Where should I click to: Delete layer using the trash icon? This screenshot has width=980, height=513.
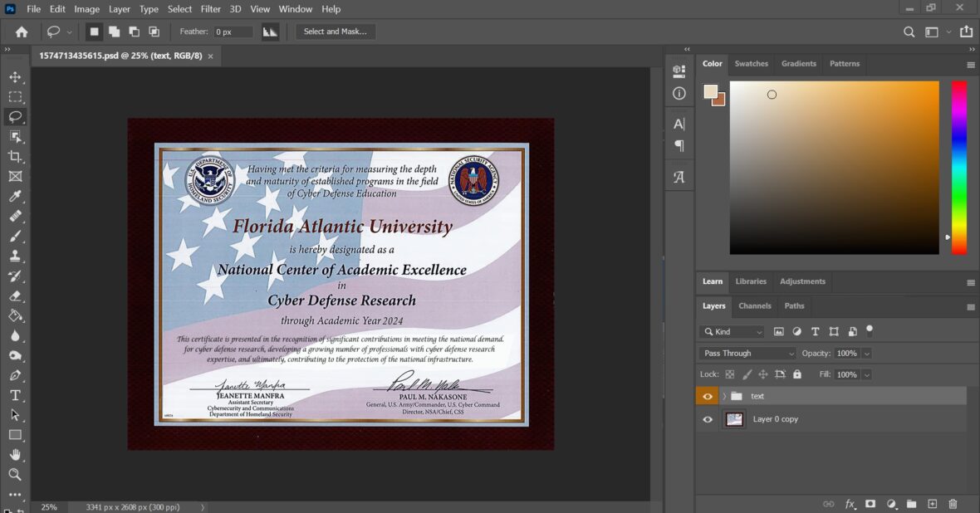pyautogui.click(x=952, y=504)
